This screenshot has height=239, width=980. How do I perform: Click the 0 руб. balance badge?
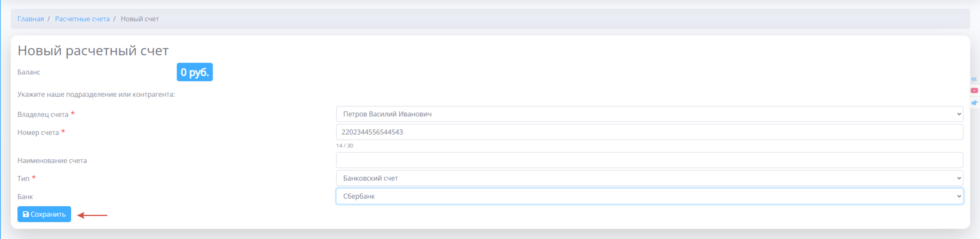pyautogui.click(x=195, y=72)
